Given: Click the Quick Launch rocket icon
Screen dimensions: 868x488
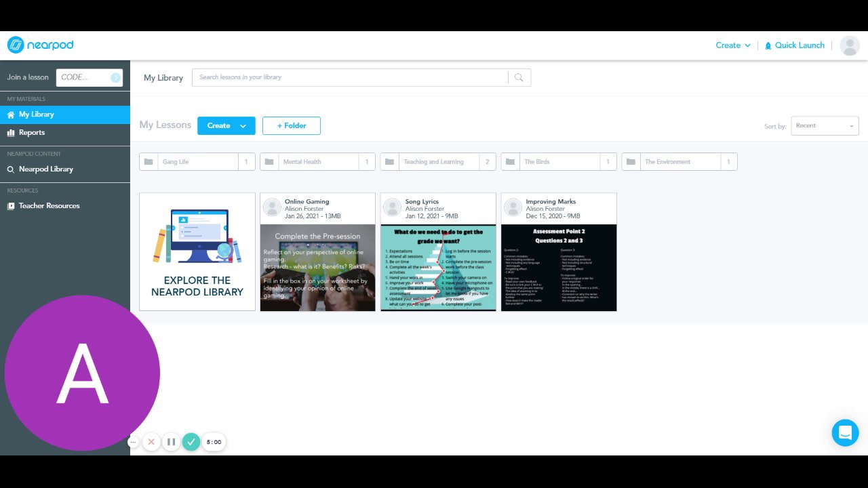Looking at the screenshot, I should click(768, 45).
